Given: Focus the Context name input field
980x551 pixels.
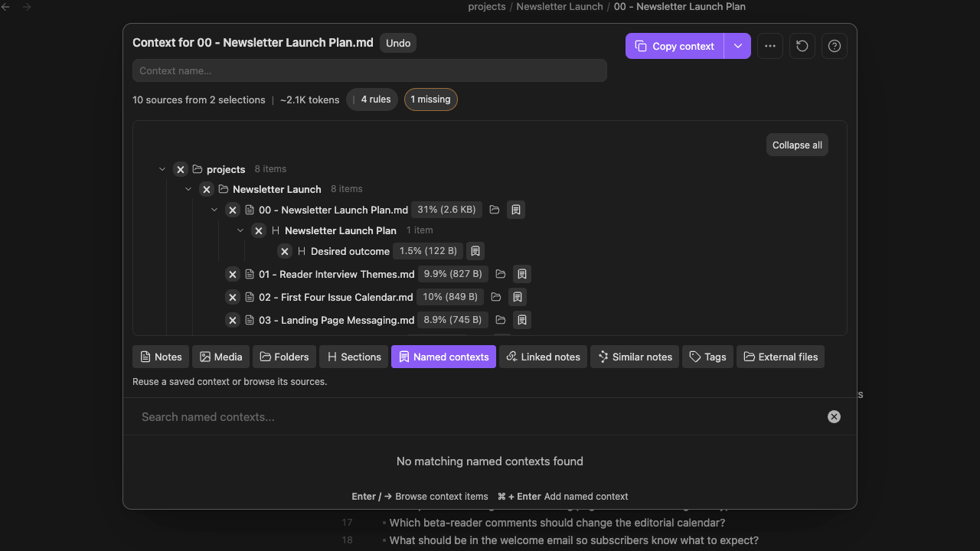Looking at the screenshot, I should pos(370,70).
